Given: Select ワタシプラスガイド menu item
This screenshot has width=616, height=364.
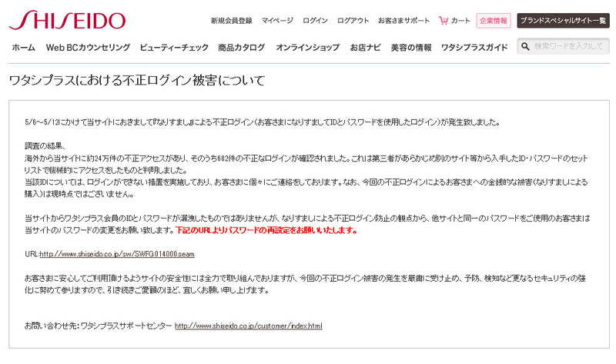Looking at the screenshot, I should click(474, 48).
